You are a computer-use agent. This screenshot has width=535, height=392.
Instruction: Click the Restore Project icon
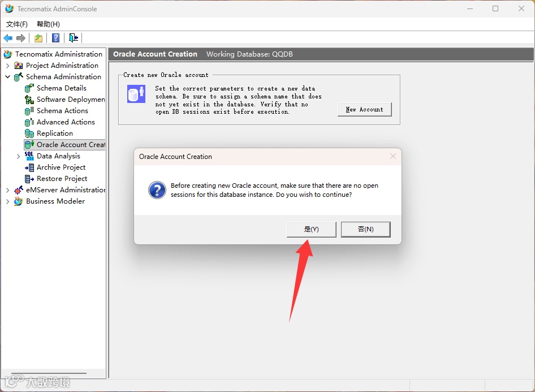29,178
